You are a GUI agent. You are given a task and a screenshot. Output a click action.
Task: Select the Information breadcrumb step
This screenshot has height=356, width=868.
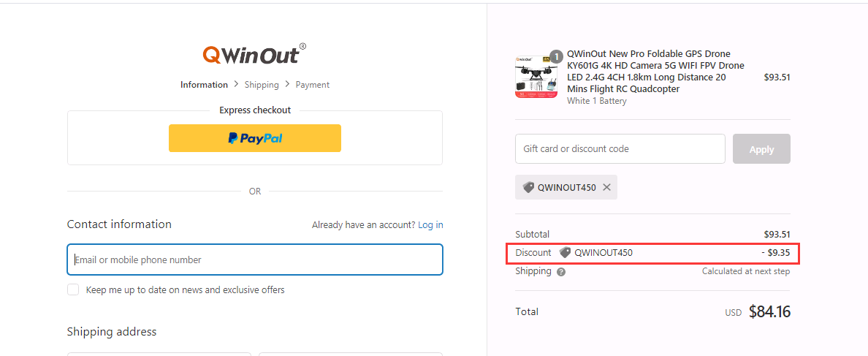coord(204,85)
